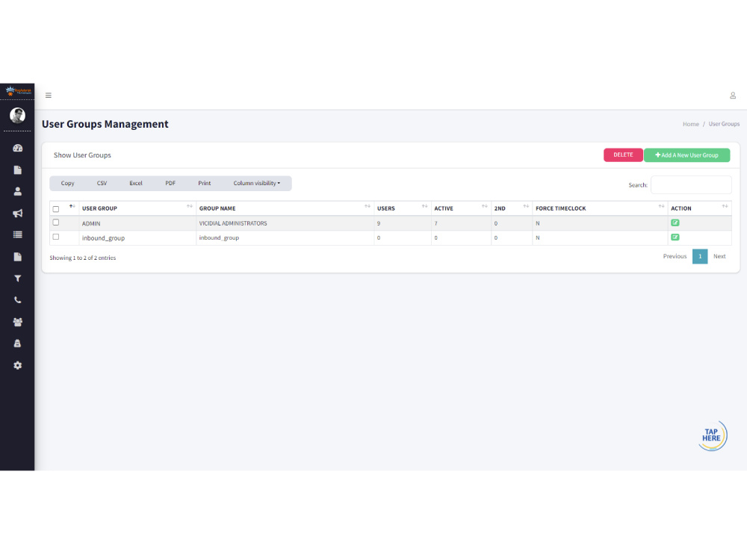Screen dimensions: 747x560
Task: Click the profile avatar in sidebar
Action: click(18, 115)
